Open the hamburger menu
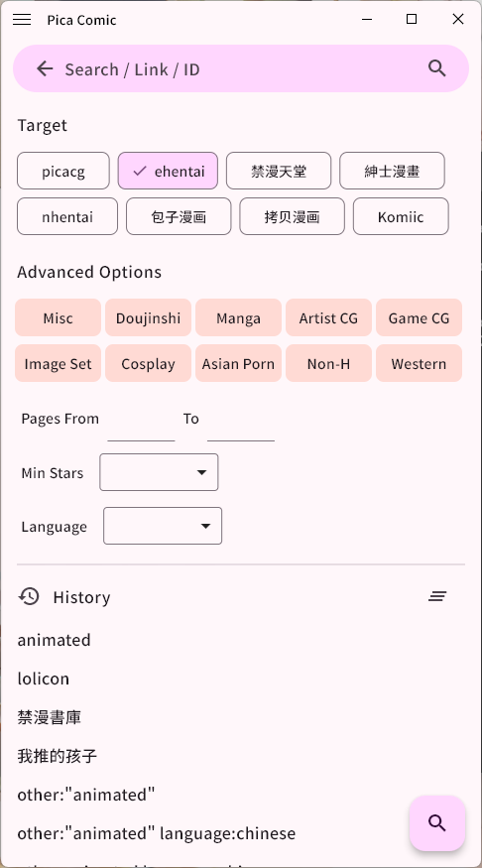Screen dimensions: 482x868 [x=22, y=20]
